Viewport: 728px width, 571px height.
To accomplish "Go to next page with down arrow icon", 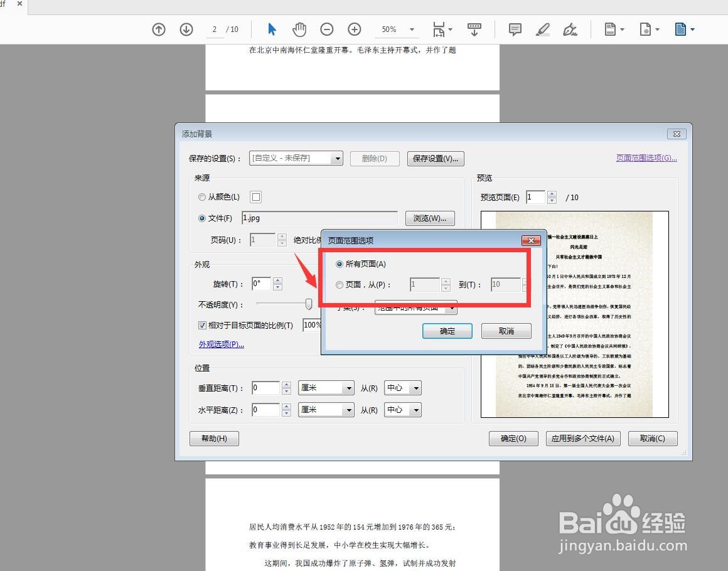I will (x=186, y=29).
